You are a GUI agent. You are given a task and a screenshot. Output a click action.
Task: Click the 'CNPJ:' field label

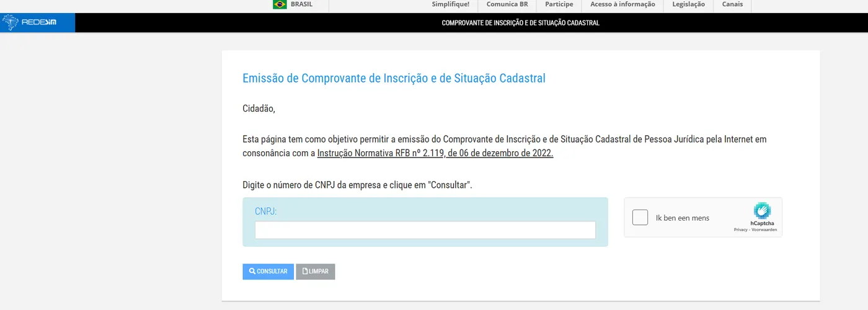pos(266,211)
